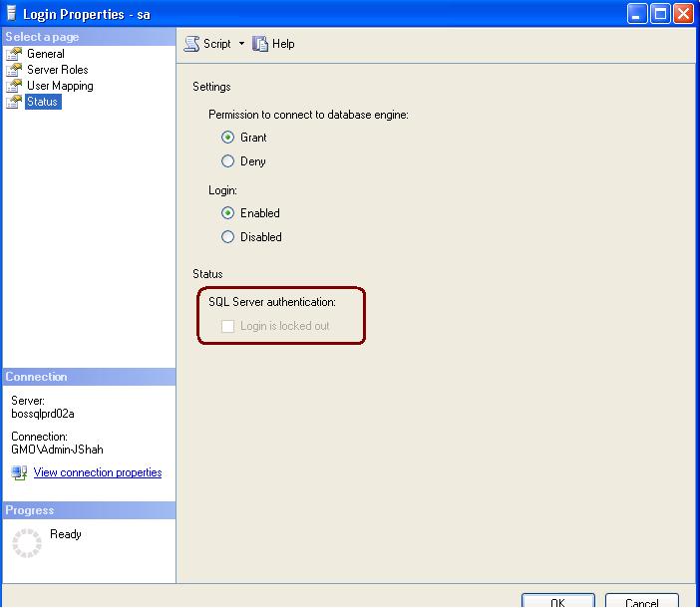Image resolution: width=700 pixels, height=608 pixels.
Task: Open View connection properties link
Action: (97, 472)
